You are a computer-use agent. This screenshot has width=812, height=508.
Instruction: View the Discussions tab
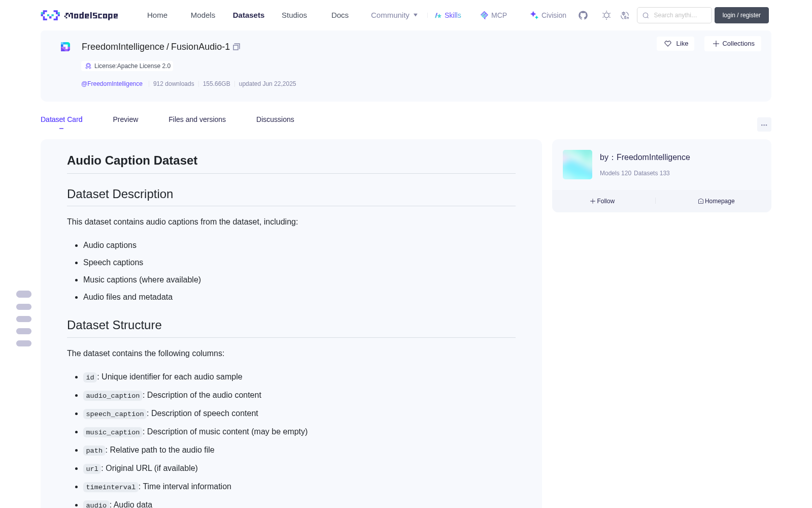click(x=275, y=119)
